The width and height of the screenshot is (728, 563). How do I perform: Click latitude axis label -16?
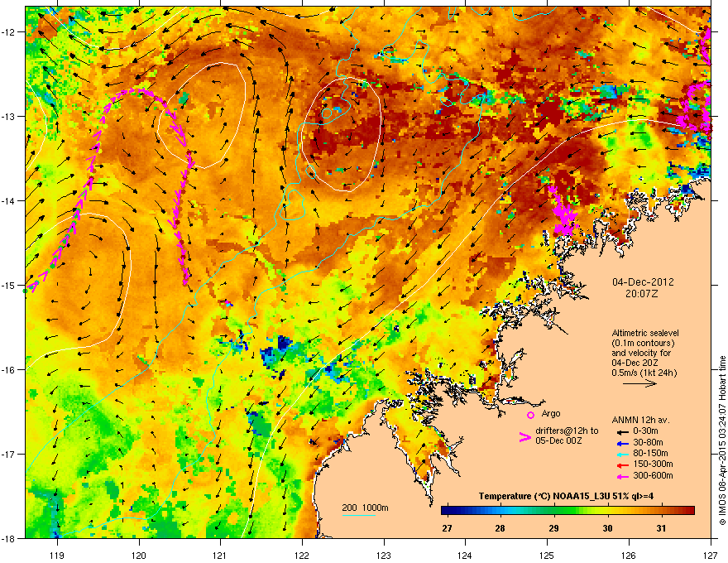click(8, 370)
